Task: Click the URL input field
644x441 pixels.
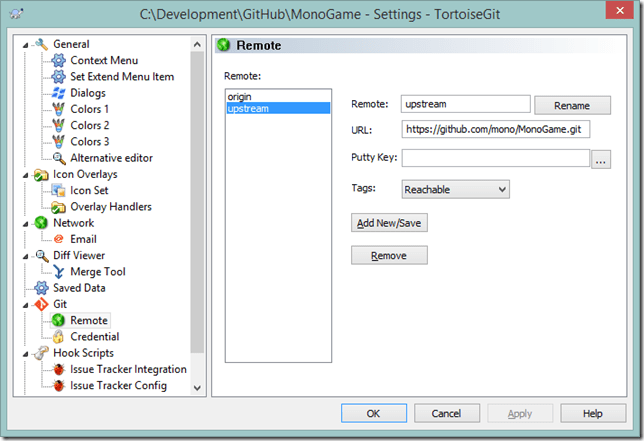Action: click(495, 129)
